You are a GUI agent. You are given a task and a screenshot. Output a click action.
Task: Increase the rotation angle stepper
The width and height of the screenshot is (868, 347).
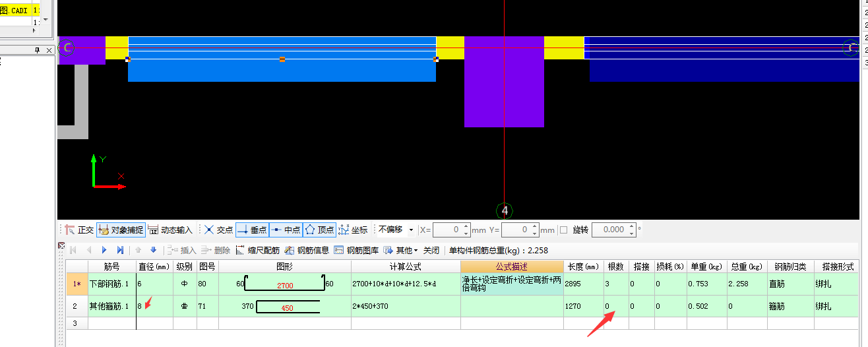(631, 227)
